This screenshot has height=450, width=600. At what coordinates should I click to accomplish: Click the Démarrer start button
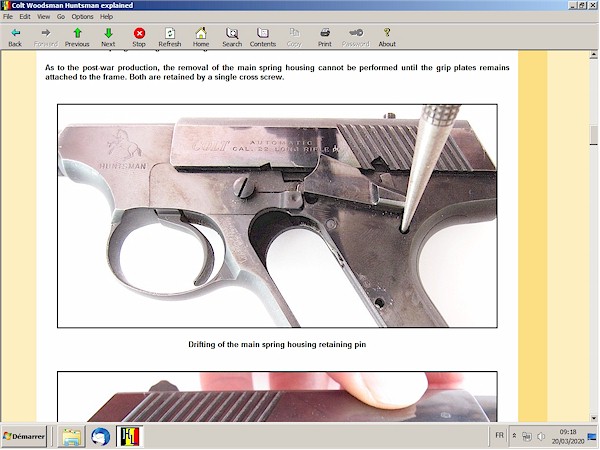tap(24, 437)
